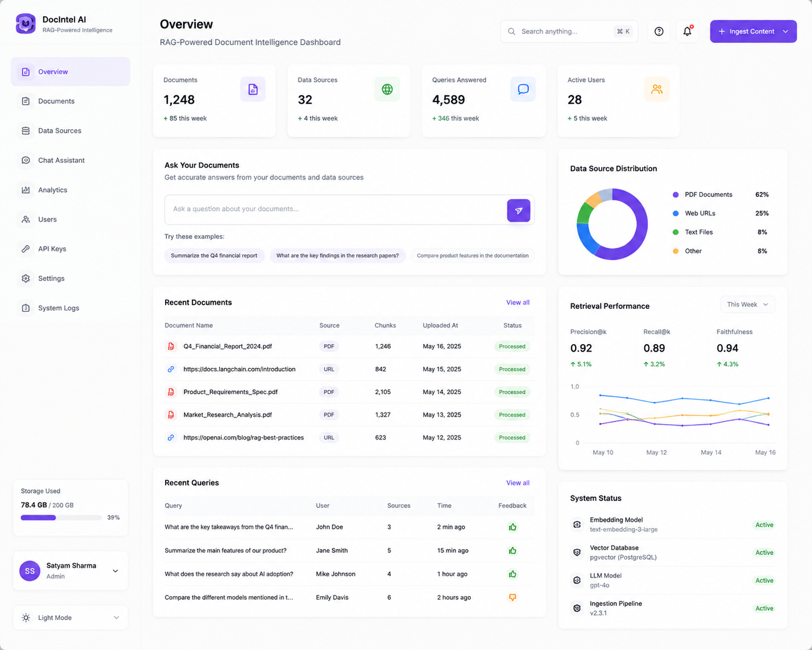Expand the Satyam Sharma account menu chevron

point(115,571)
